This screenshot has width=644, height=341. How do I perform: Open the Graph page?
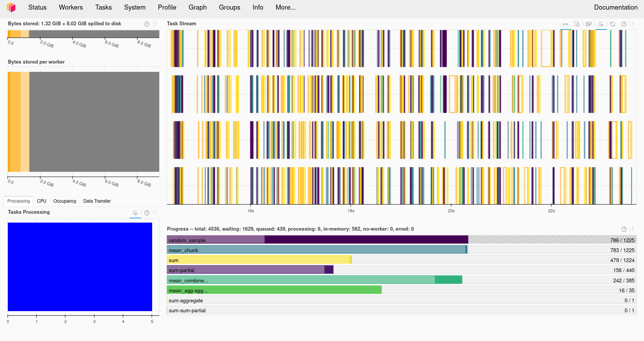(198, 7)
